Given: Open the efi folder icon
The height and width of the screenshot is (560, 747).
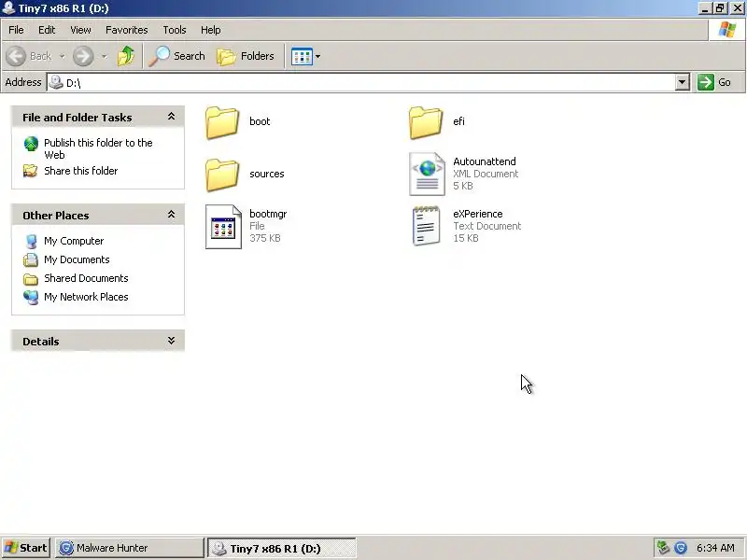Looking at the screenshot, I should [426, 122].
